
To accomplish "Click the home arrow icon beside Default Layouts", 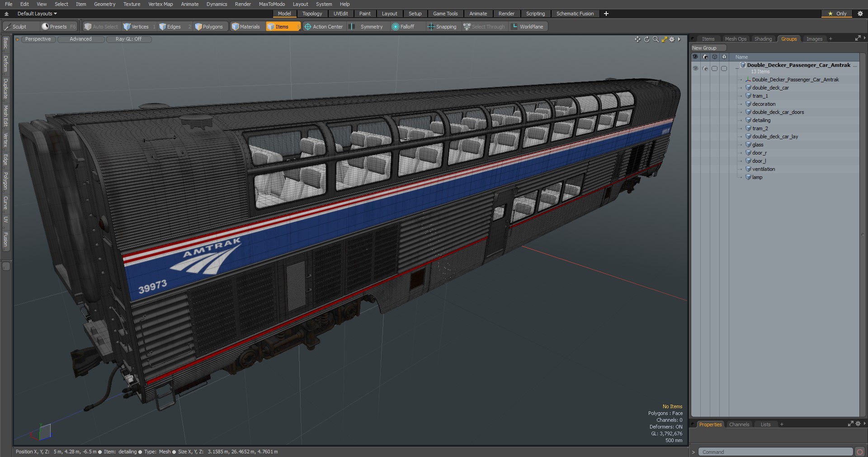I will coord(7,14).
